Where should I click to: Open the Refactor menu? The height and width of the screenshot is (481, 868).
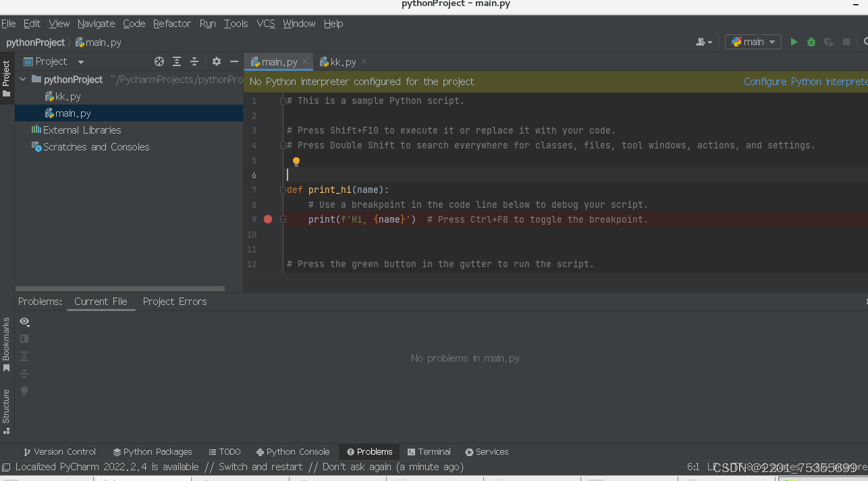click(x=171, y=24)
